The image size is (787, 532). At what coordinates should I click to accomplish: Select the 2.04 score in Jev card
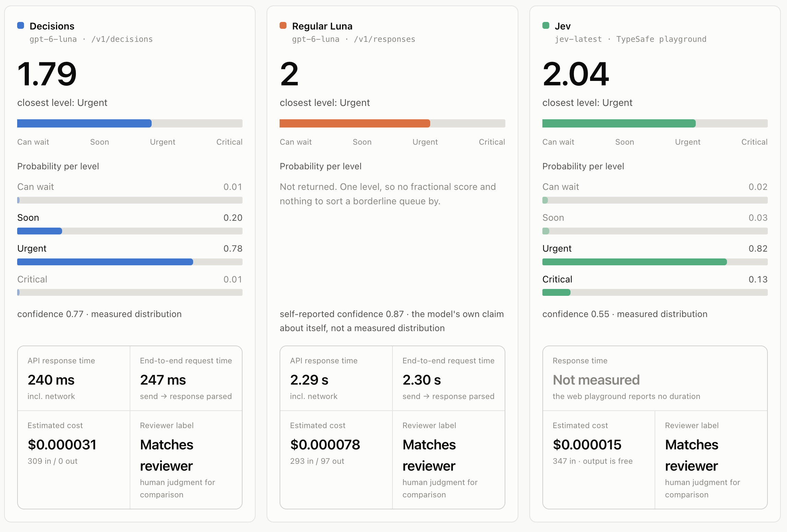[x=576, y=74]
